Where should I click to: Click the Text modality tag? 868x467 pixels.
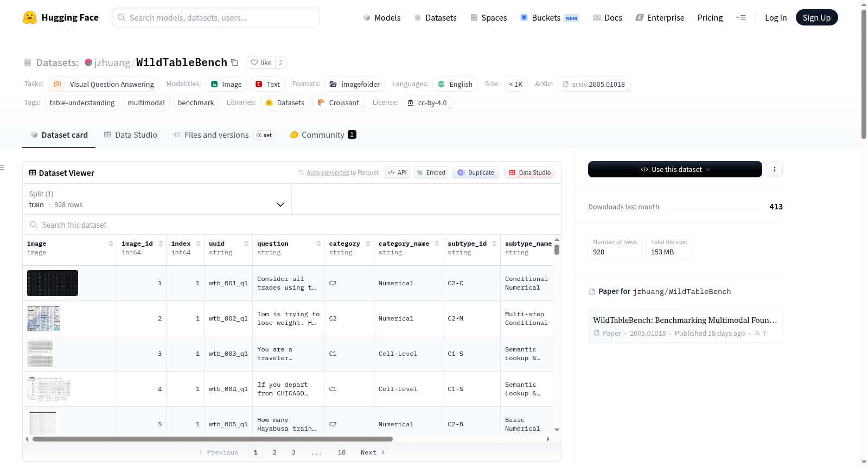coord(267,84)
